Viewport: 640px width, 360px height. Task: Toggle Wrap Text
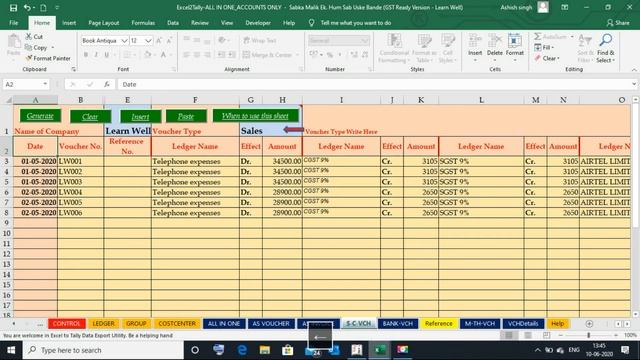(x=260, y=40)
